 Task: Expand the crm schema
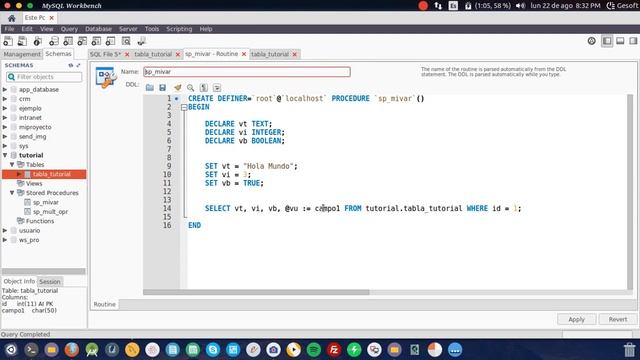tap(5, 99)
